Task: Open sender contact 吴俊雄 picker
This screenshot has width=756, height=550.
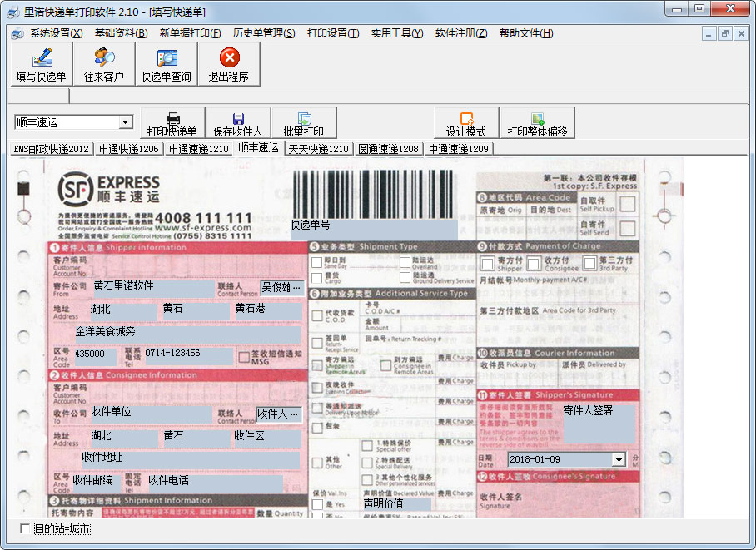Action: click(296, 288)
